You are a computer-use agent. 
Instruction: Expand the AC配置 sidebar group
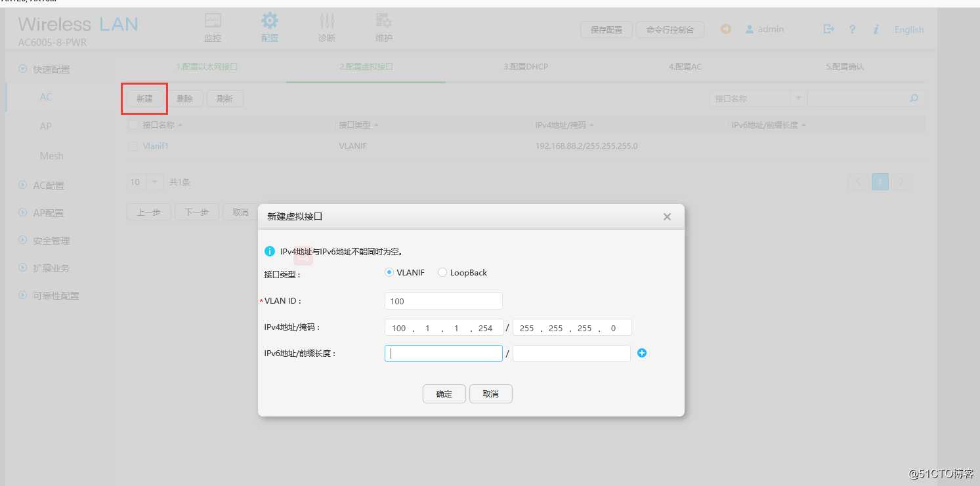pos(23,186)
